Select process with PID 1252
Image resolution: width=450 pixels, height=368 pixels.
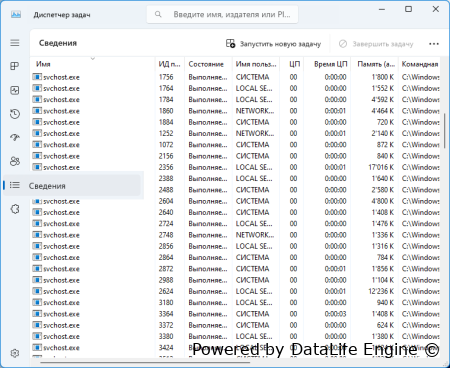click(235, 133)
